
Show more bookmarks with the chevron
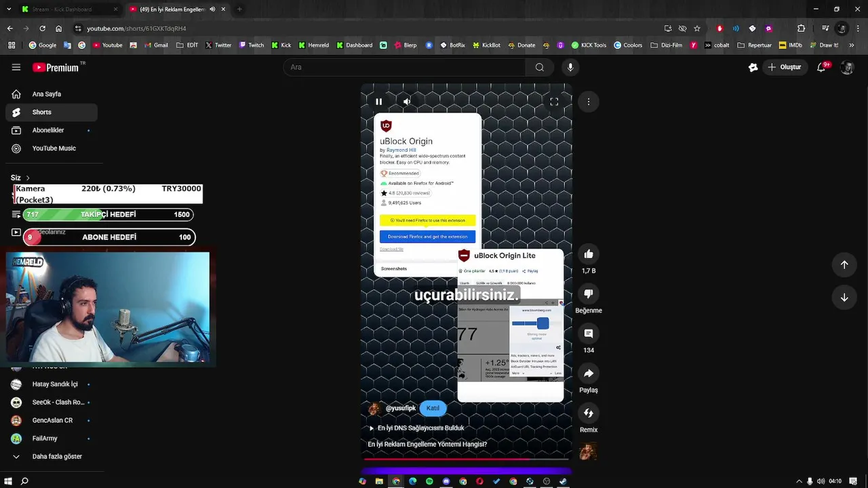tap(851, 45)
